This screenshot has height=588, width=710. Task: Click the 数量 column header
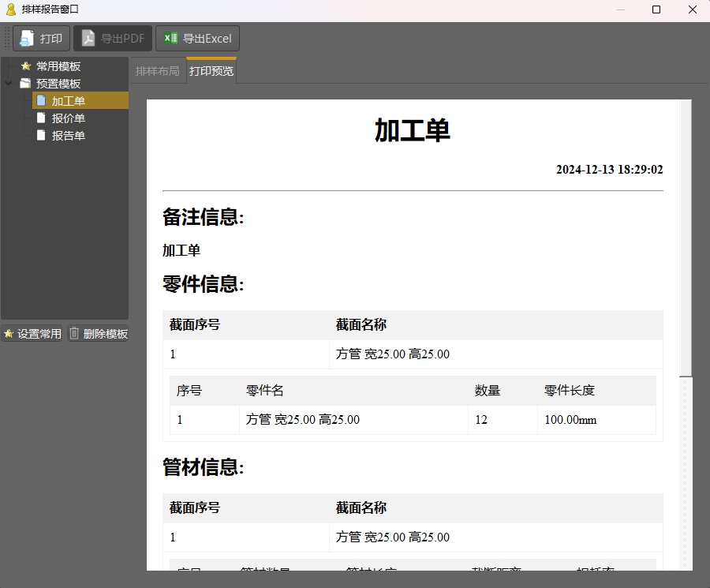pos(488,391)
